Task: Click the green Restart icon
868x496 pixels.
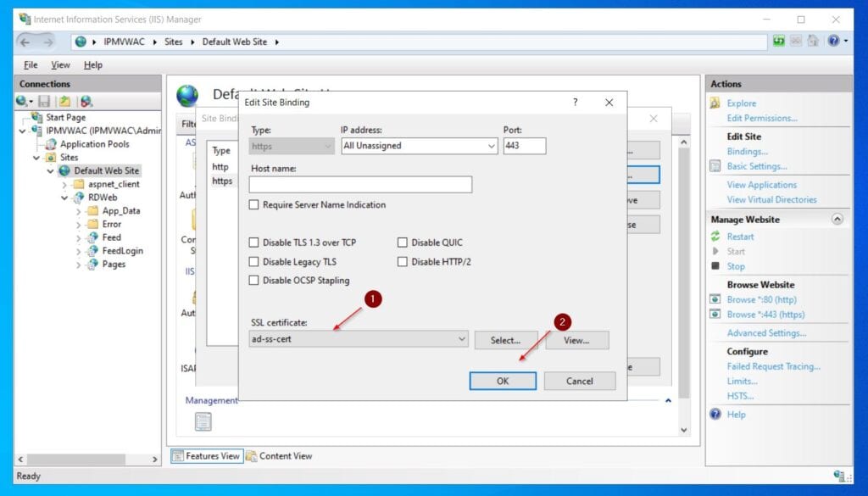Action: 715,237
